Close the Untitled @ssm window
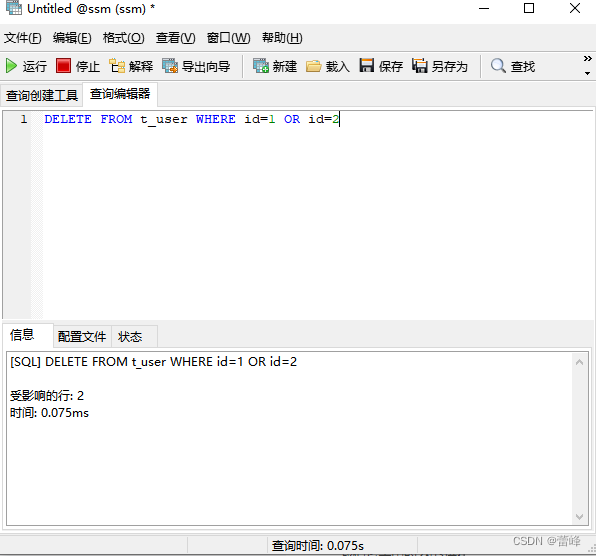The width and height of the screenshot is (596, 556). tap(575, 8)
